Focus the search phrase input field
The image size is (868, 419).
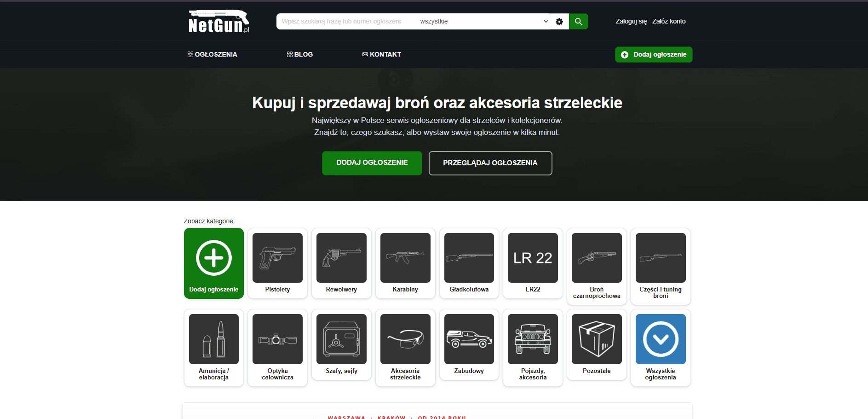(346, 22)
